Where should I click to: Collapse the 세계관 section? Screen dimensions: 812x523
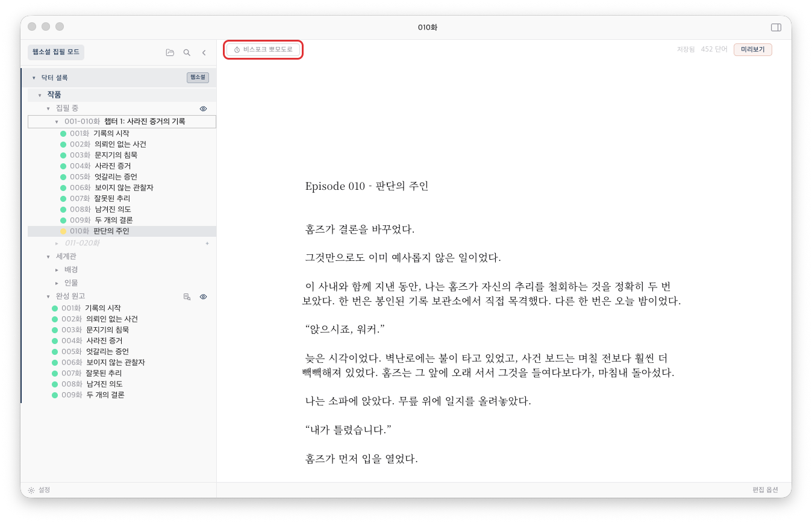click(x=48, y=257)
